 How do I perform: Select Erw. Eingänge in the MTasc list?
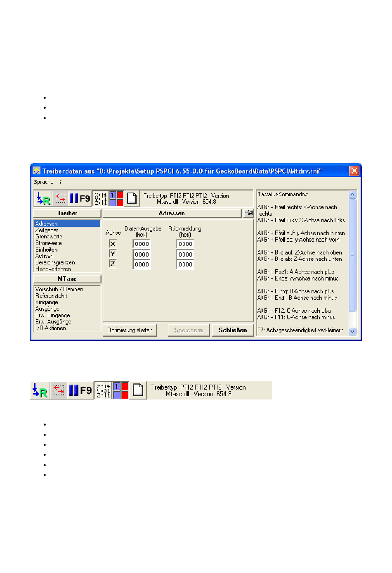click(67, 315)
